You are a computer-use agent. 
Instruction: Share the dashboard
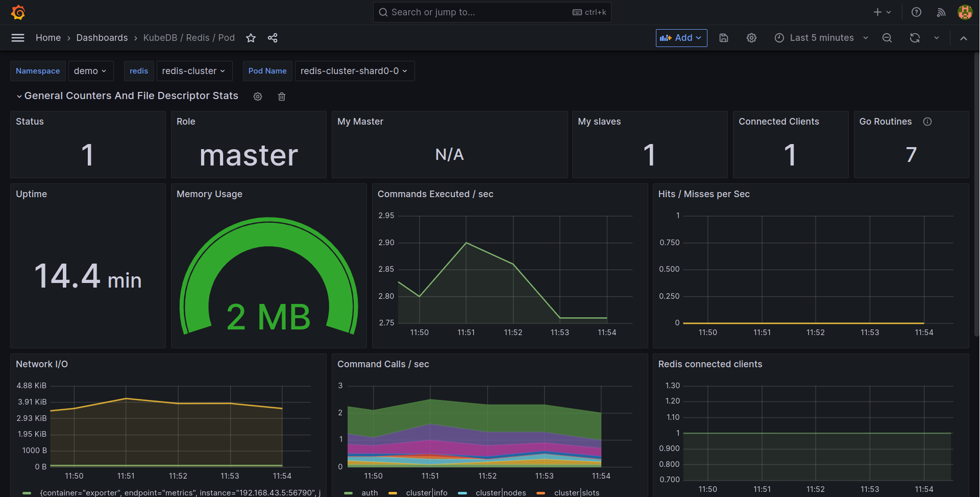pyautogui.click(x=273, y=38)
